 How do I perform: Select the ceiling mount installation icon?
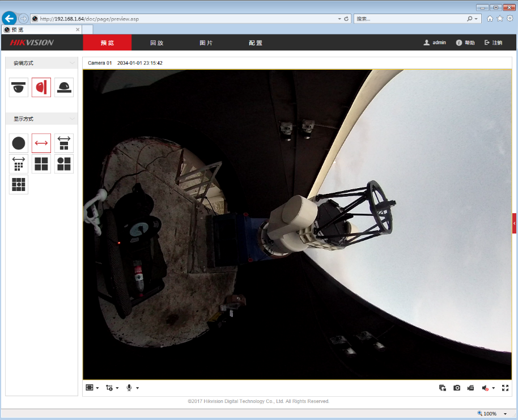(19, 87)
